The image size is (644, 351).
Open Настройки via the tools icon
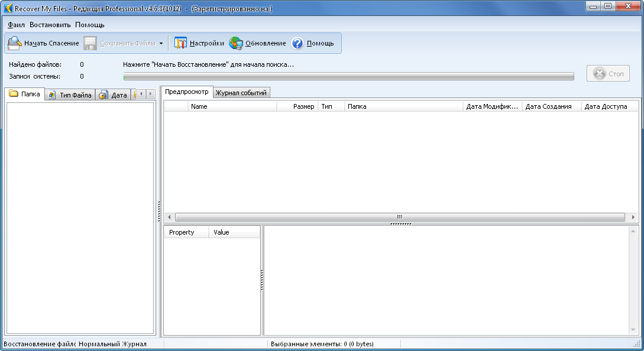180,43
